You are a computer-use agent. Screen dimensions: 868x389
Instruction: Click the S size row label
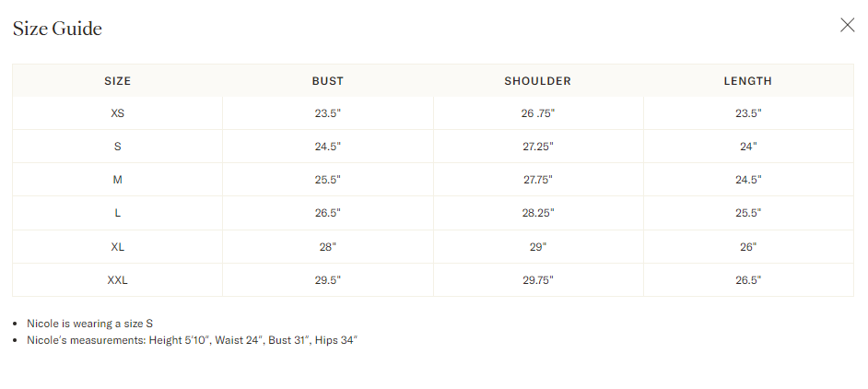pyautogui.click(x=117, y=147)
